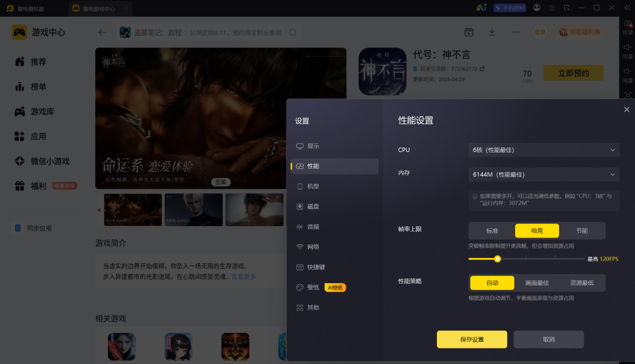The height and width of the screenshot is (364, 635).
Task: Go back with the left arrow icon
Action: click(x=102, y=32)
